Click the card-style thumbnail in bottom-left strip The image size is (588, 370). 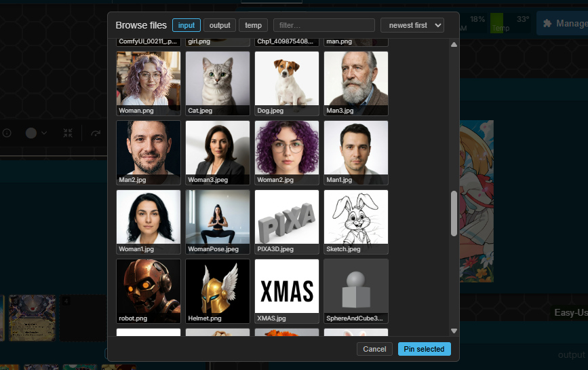tap(33, 318)
